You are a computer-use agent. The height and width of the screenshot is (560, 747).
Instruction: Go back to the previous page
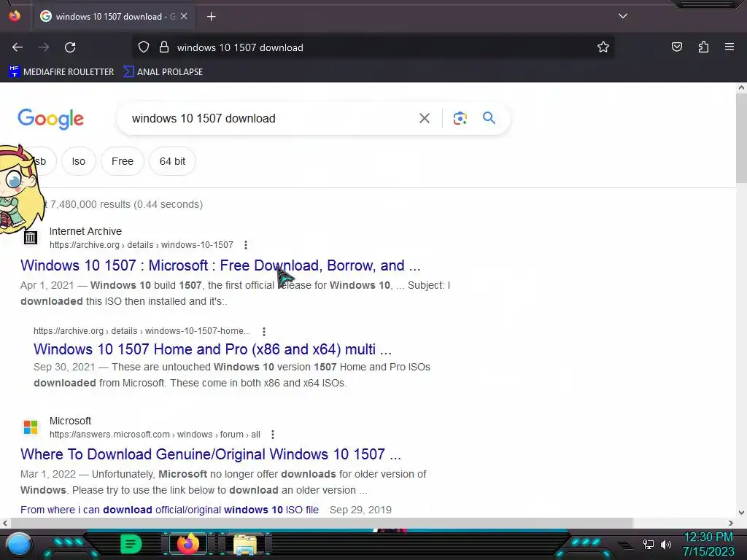tap(18, 47)
